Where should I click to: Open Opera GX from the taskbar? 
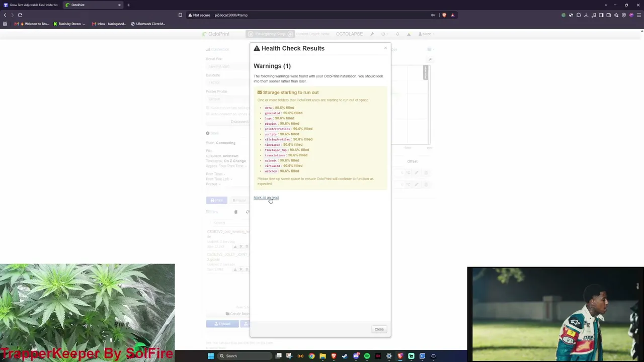(x=378, y=356)
